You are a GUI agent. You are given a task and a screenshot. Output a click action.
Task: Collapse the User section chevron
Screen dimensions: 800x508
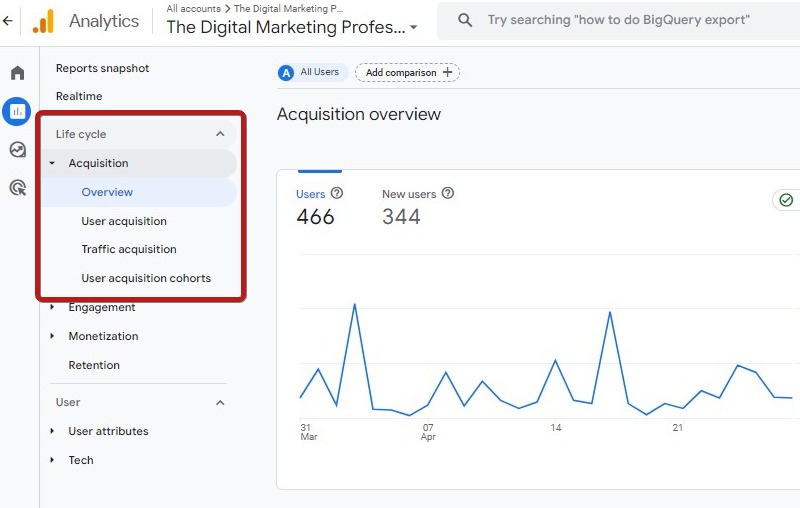(x=220, y=402)
